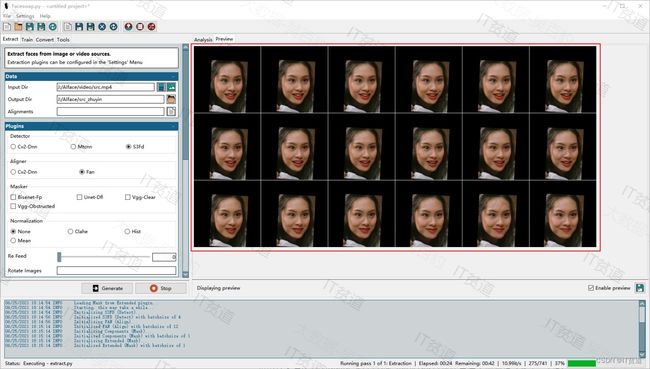Click the 'Remaining: 00:42' status text
The image size is (650, 369).
click(475, 363)
